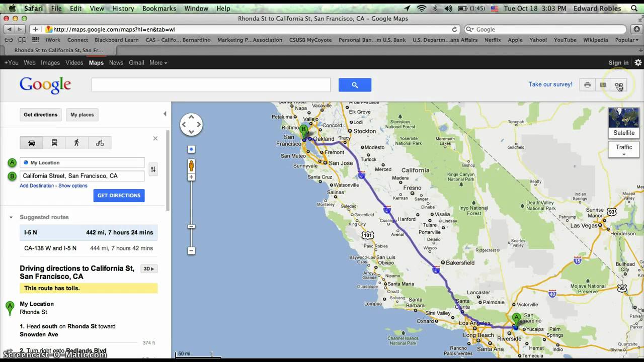The height and width of the screenshot is (362, 644).
Task: Open the YouTube bookmark
Action: 565,40
